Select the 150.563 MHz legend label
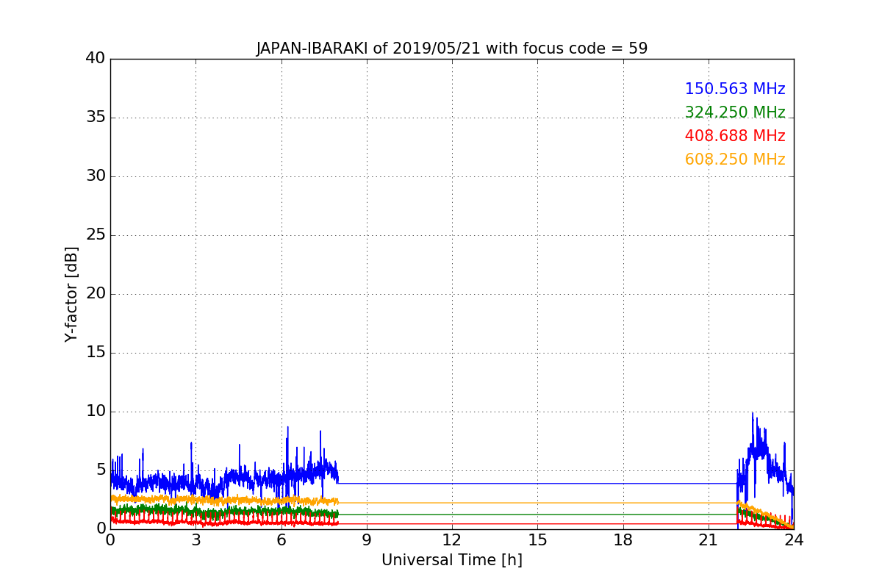The width and height of the screenshot is (882, 588). coord(735,89)
